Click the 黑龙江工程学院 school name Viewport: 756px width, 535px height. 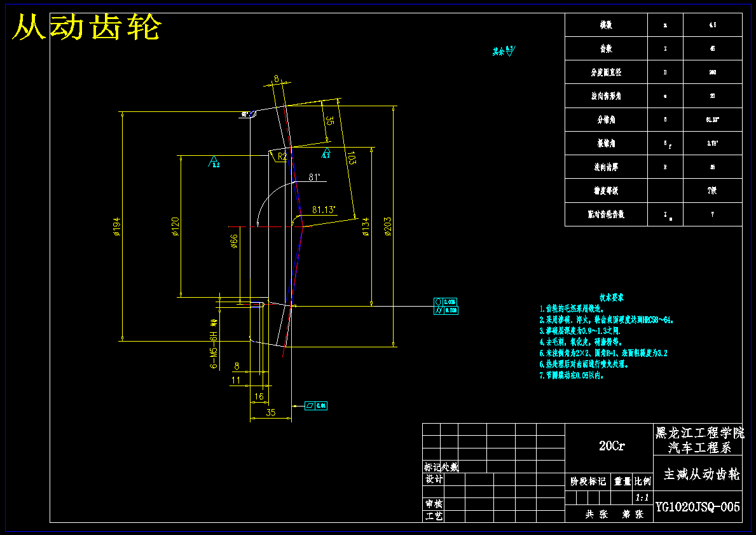pyautogui.click(x=699, y=433)
